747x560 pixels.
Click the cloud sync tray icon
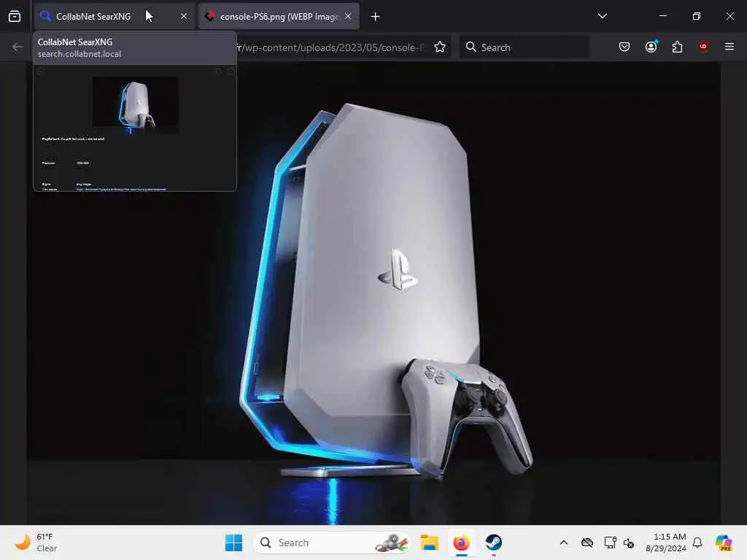click(587, 542)
